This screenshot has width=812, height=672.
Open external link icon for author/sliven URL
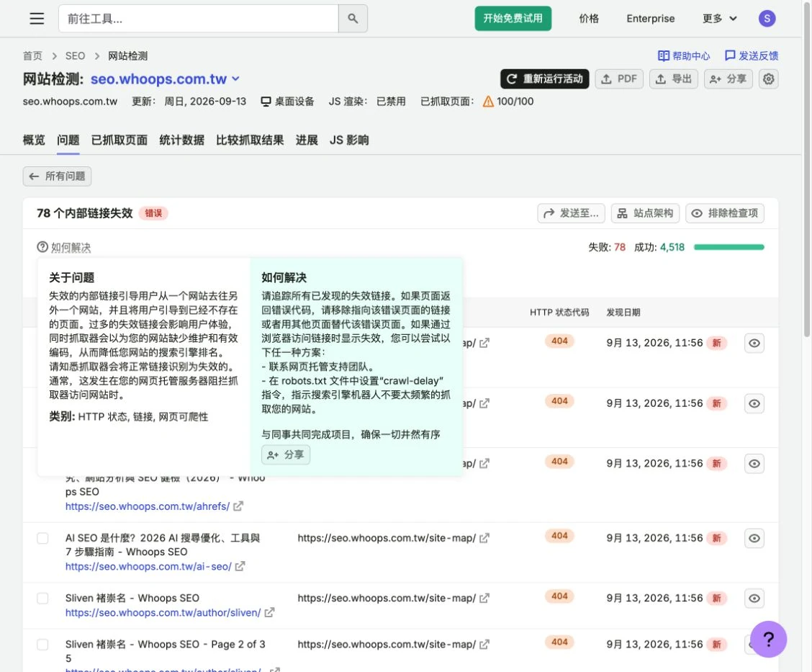click(269, 612)
